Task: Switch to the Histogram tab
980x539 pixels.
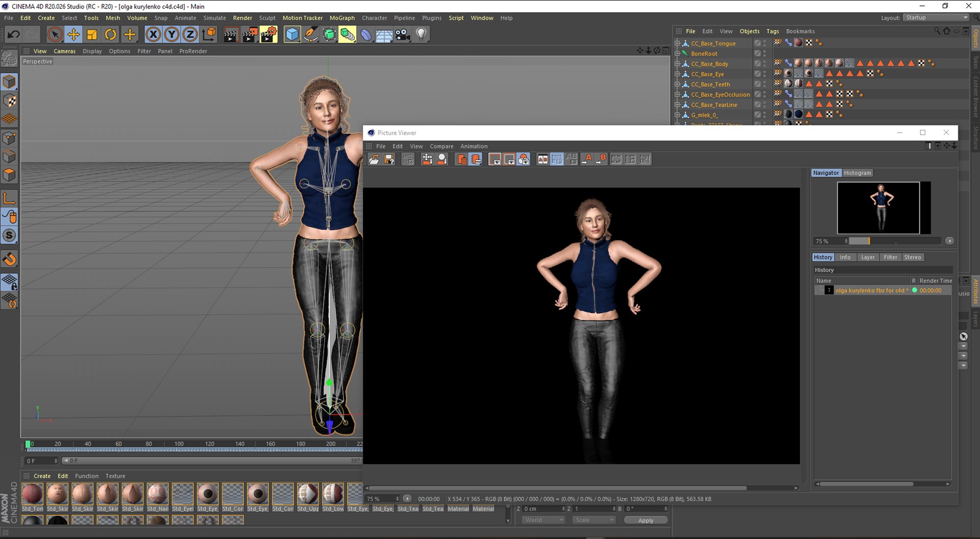Action: (x=857, y=173)
